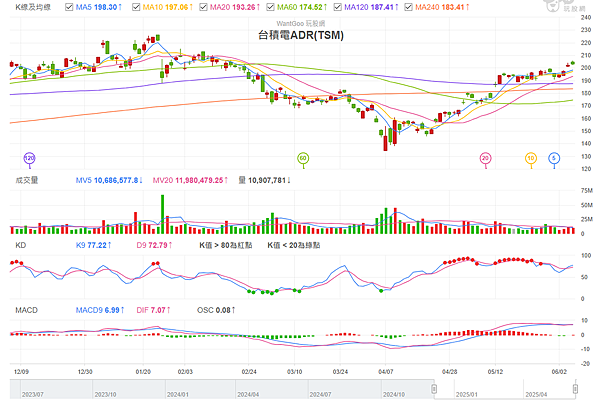The height and width of the screenshot is (402, 600).
Task: Click the right handle of range slider
Action: [x=575, y=389]
